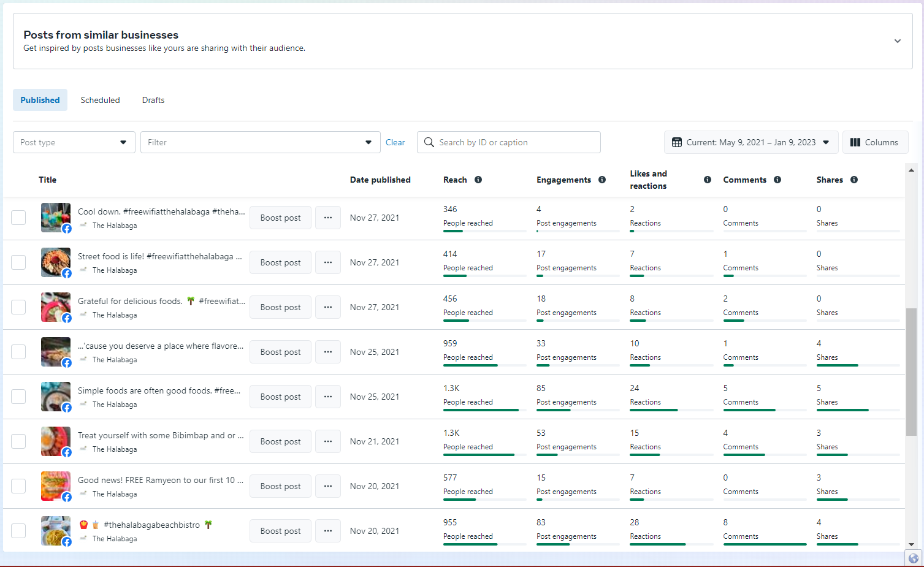The width and height of the screenshot is (924, 567).
Task: Click the Reach column info icon
Action: (478, 180)
